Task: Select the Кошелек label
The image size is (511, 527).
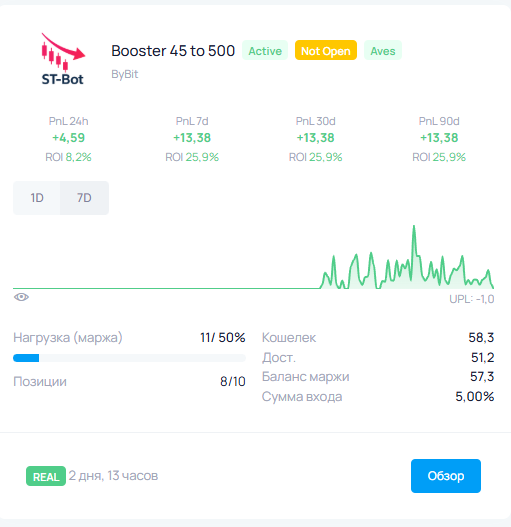Action: click(289, 338)
